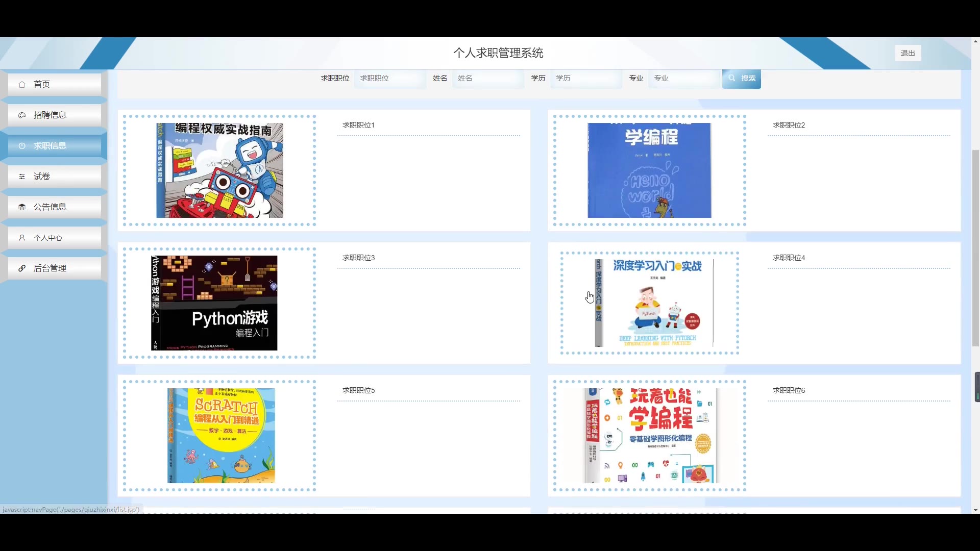Go to 后台管理 menu item
The image size is (980, 551).
coord(54,268)
